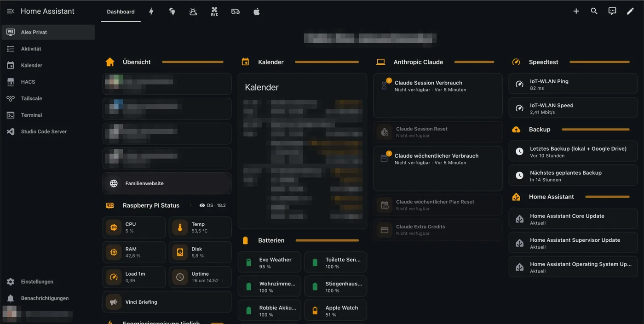Click Home Assistant Operating System Update icon

pos(519,267)
